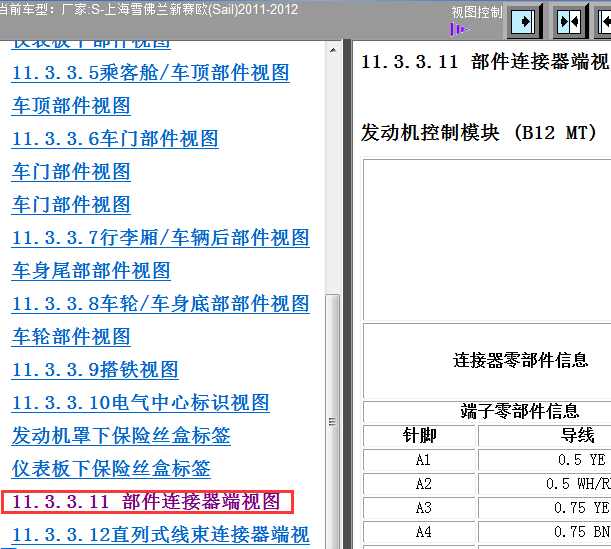This screenshot has width=611, height=549.
Task: Click the right-arrow view control icon
Action: tap(524, 21)
